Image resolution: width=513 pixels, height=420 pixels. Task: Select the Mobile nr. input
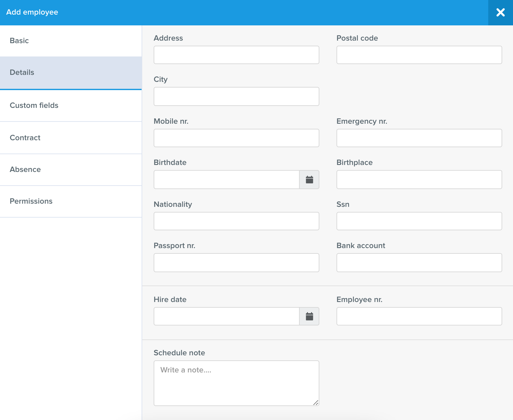tap(236, 138)
